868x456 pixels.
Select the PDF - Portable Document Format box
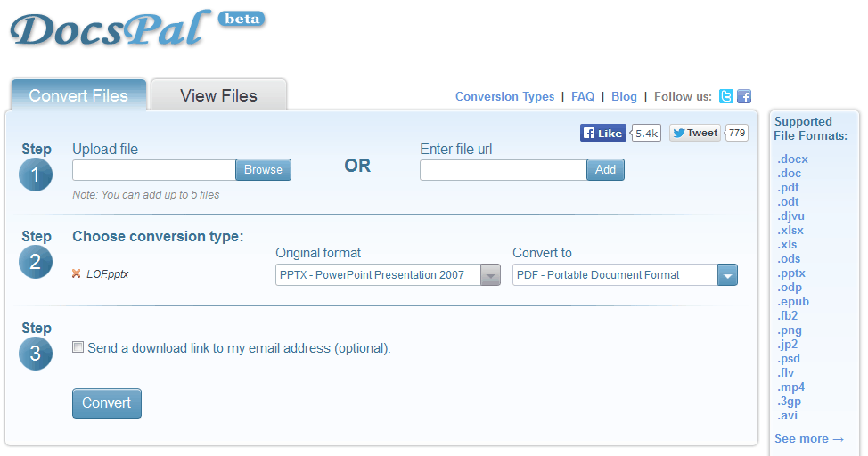(615, 275)
